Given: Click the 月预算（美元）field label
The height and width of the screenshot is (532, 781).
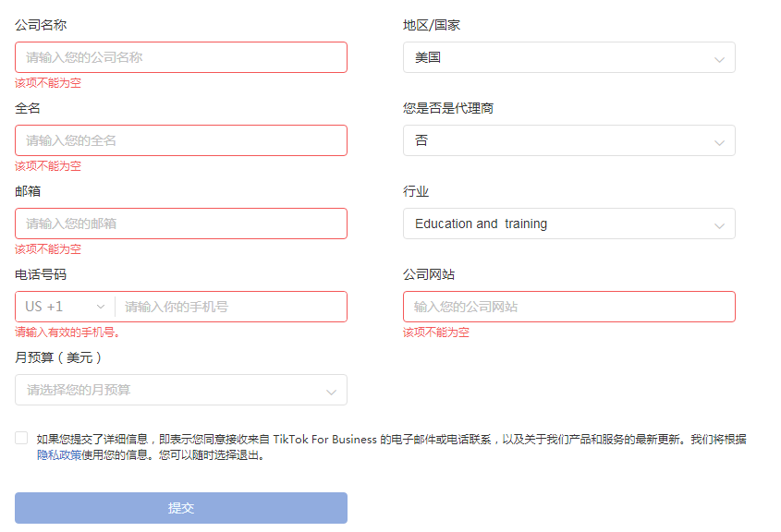Looking at the screenshot, I should click(x=58, y=357).
